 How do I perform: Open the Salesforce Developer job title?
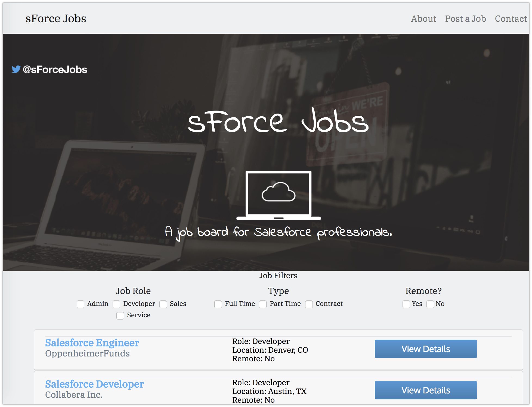point(94,384)
